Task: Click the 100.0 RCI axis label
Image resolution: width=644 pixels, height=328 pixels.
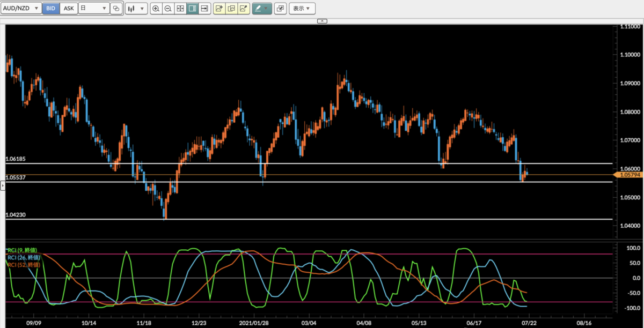Action: (633, 249)
